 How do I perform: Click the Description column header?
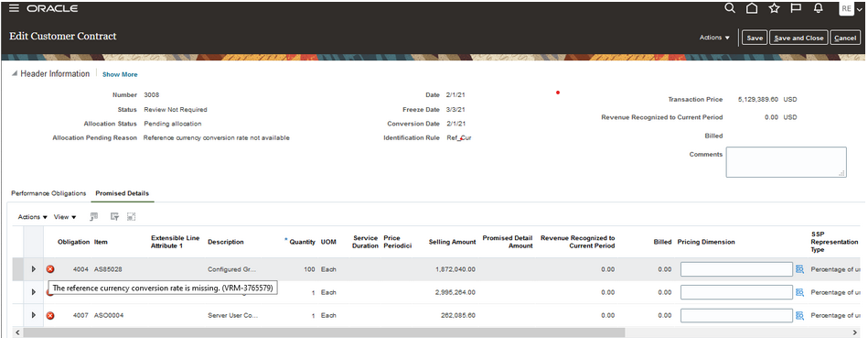coord(225,242)
